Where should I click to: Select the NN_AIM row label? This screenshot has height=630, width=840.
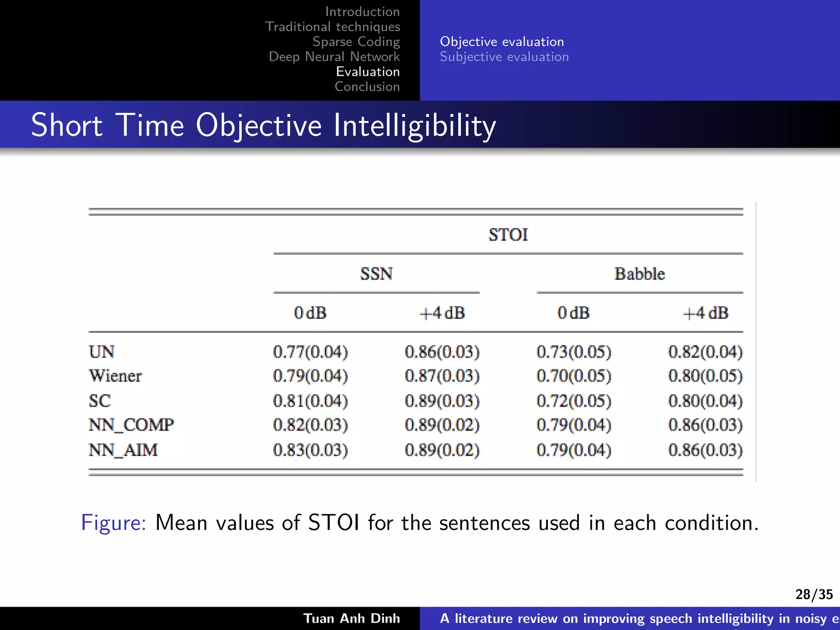pyautogui.click(x=123, y=450)
